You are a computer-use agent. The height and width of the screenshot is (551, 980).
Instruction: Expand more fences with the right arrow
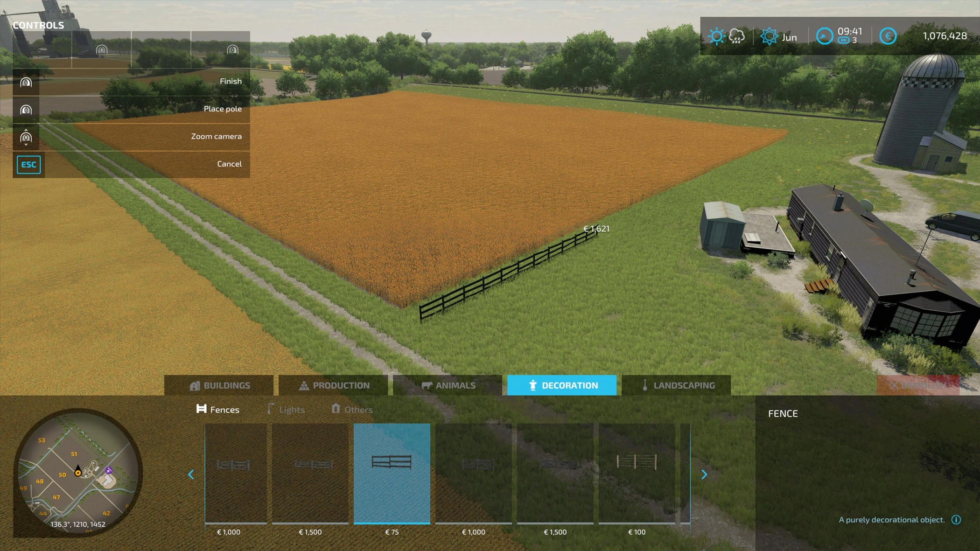pos(705,474)
